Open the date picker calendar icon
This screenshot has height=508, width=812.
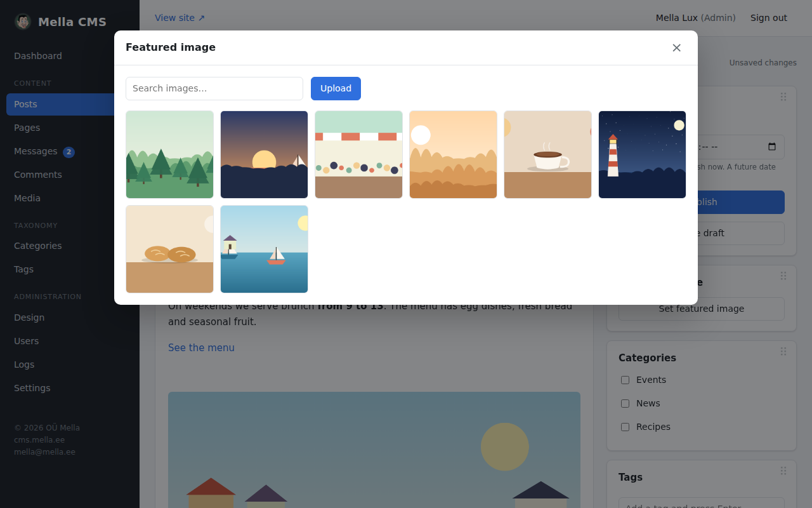coord(772,147)
